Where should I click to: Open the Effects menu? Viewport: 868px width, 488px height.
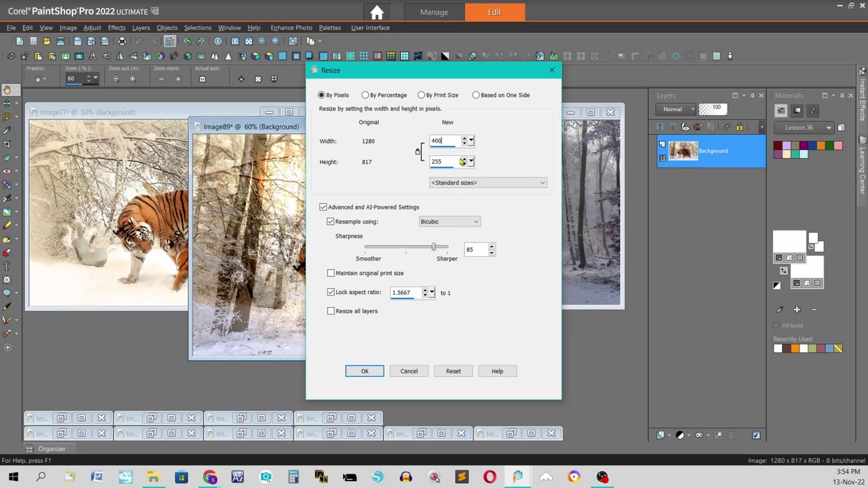click(x=117, y=28)
